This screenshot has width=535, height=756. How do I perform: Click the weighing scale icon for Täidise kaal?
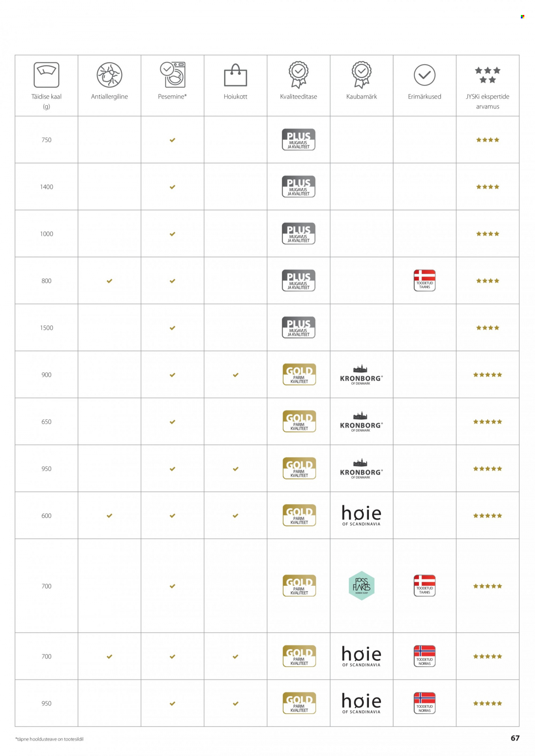click(46, 75)
